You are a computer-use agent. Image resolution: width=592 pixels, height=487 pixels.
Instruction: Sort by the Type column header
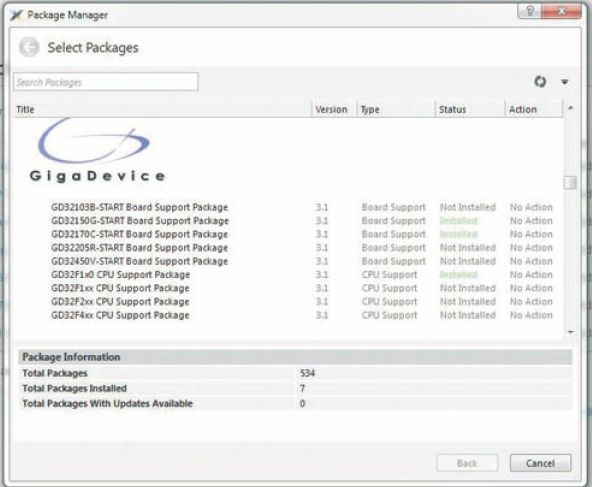[x=396, y=109]
